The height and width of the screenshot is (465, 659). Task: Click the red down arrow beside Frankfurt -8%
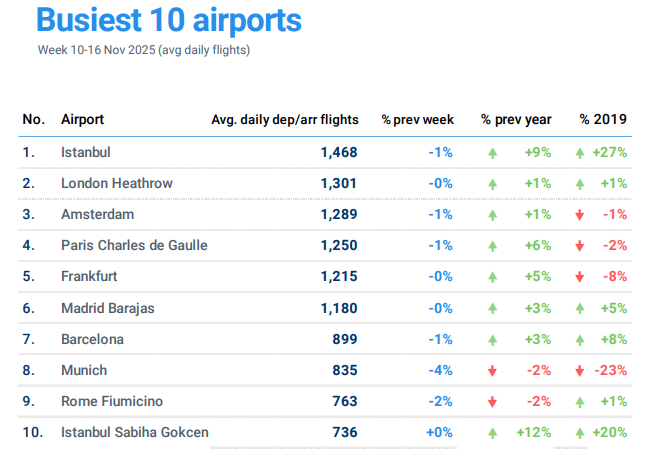pyautogui.click(x=580, y=277)
